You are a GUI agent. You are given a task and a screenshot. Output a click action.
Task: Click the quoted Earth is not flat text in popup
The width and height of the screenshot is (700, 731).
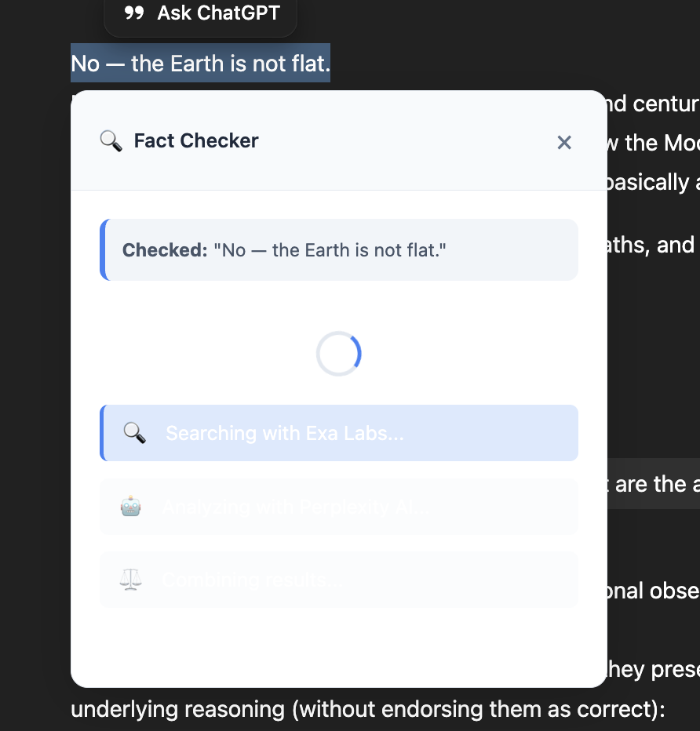pyautogui.click(x=330, y=250)
